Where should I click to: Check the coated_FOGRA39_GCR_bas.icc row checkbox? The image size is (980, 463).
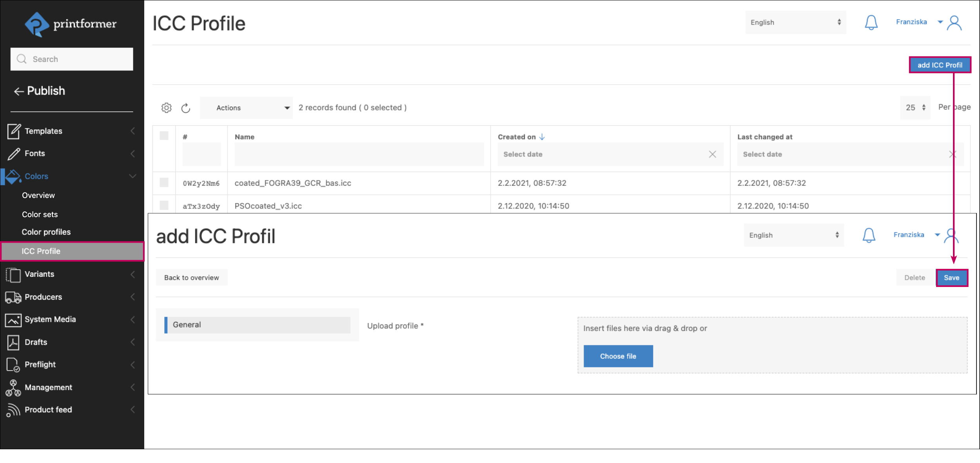pos(164,183)
